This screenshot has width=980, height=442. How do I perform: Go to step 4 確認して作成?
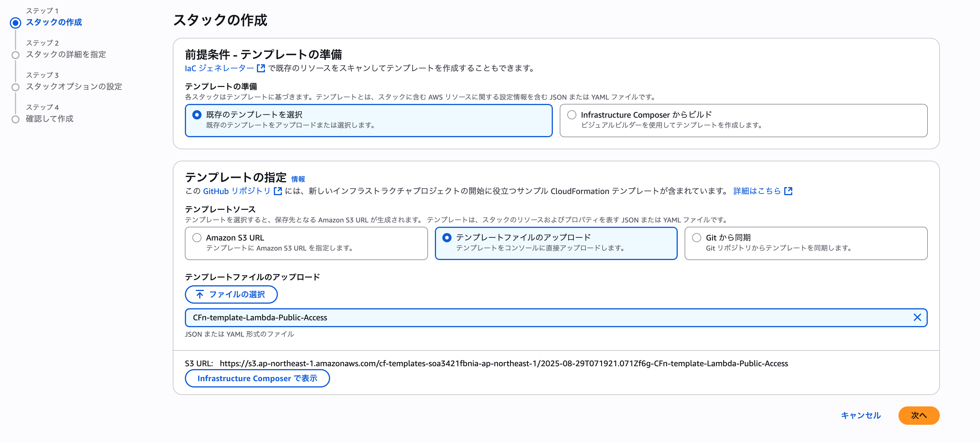click(49, 119)
